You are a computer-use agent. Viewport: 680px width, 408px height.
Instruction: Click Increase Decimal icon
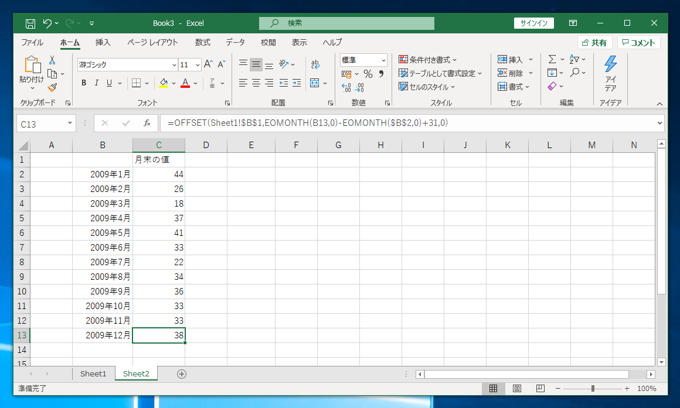346,88
